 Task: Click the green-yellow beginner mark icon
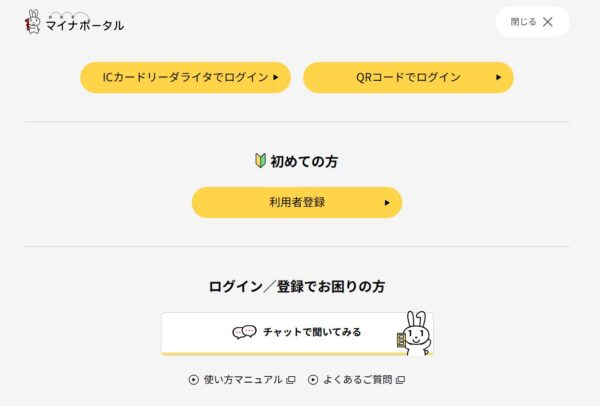pyautogui.click(x=261, y=161)
